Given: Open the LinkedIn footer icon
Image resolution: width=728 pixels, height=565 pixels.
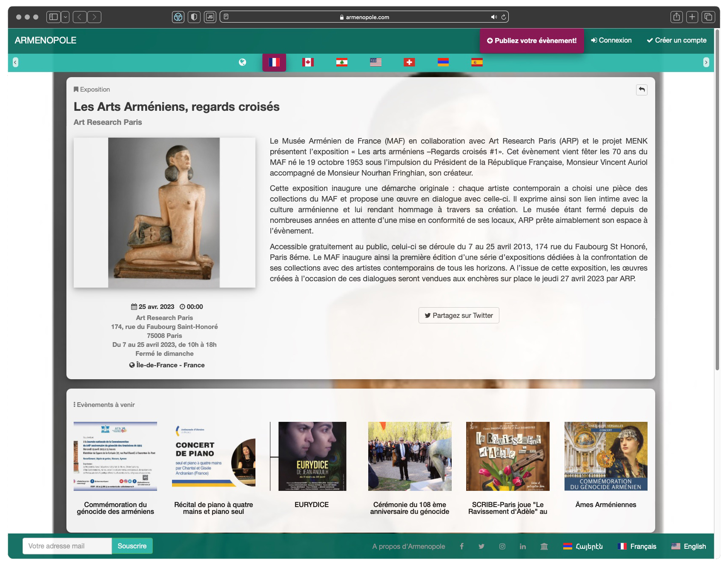Looking at the screenshot, I should [523, 546].
